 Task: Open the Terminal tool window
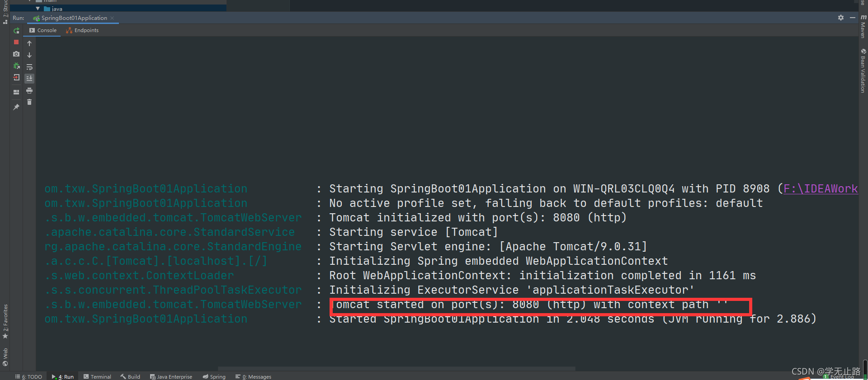click(97, 376)
